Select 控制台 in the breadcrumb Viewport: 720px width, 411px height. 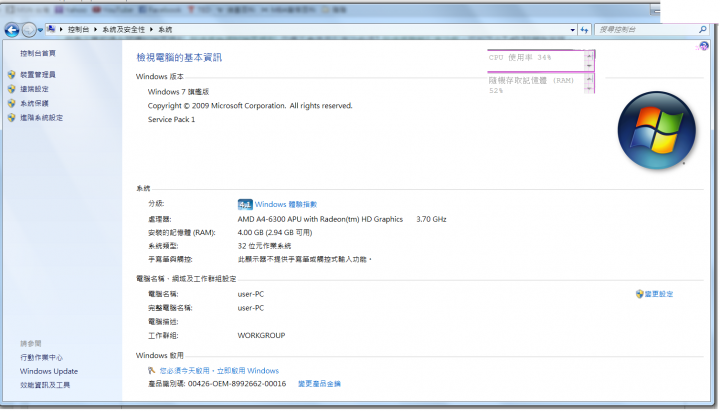(78, 30)
